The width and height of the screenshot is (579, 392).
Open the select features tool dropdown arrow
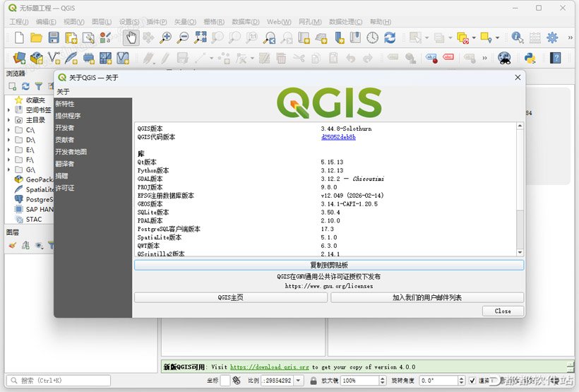point(427,37)
